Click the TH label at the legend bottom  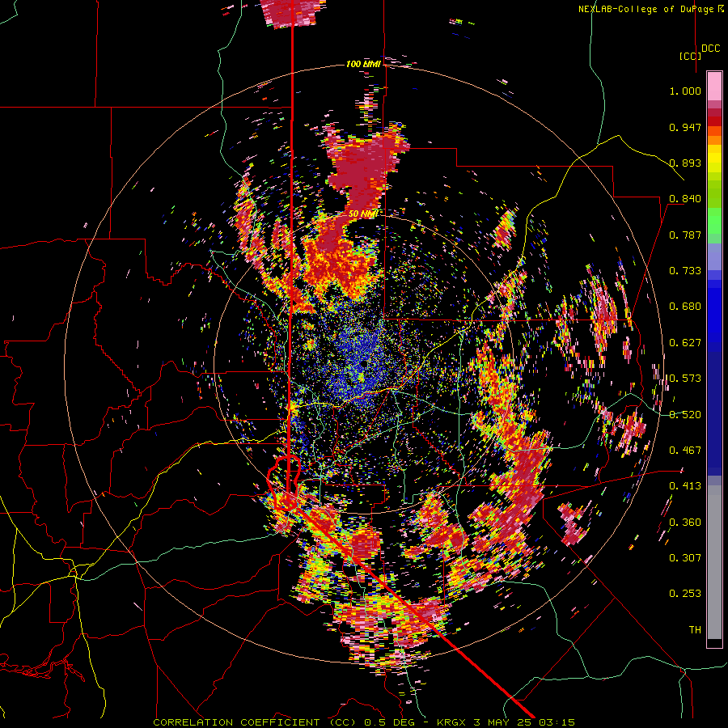point(695,630)
